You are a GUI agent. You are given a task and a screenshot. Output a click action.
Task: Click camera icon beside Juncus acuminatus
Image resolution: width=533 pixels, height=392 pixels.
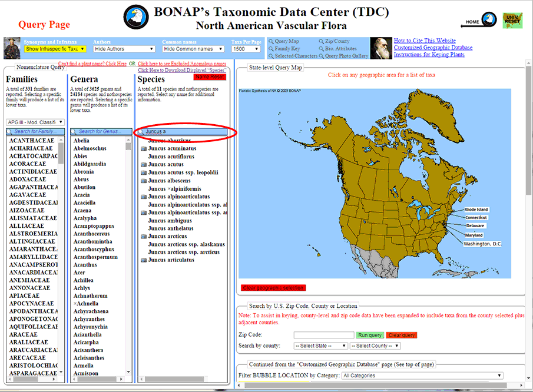144,148
